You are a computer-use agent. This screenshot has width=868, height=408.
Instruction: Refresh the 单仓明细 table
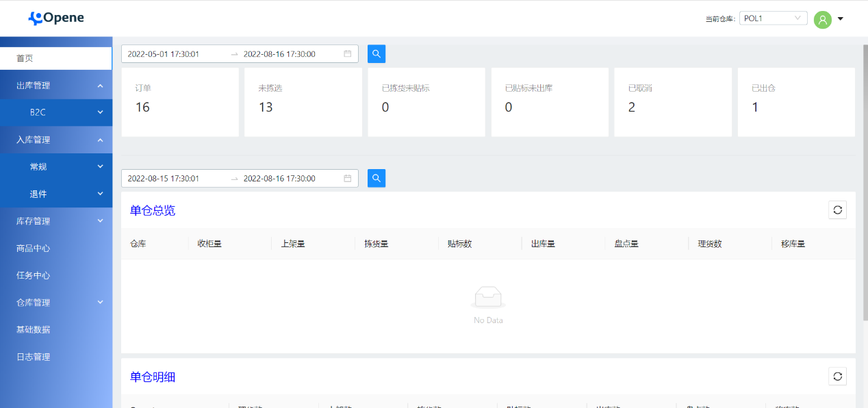pyautogui.click(x=837, y=376)
